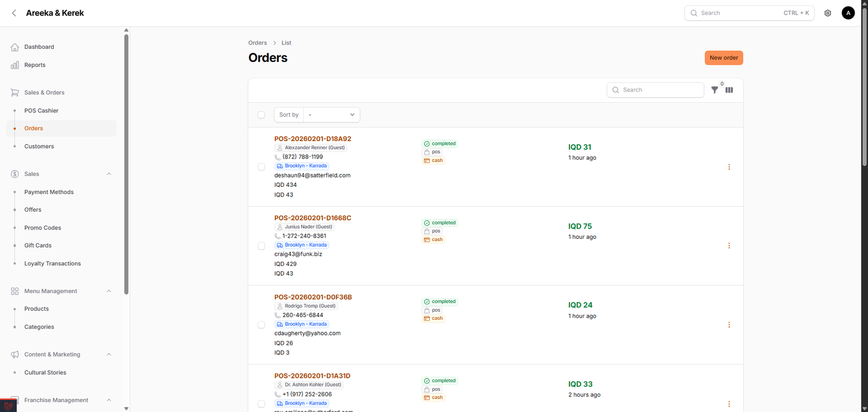
Task: Click the sidebar scroll down arrow
Action: tap(126, 409)
